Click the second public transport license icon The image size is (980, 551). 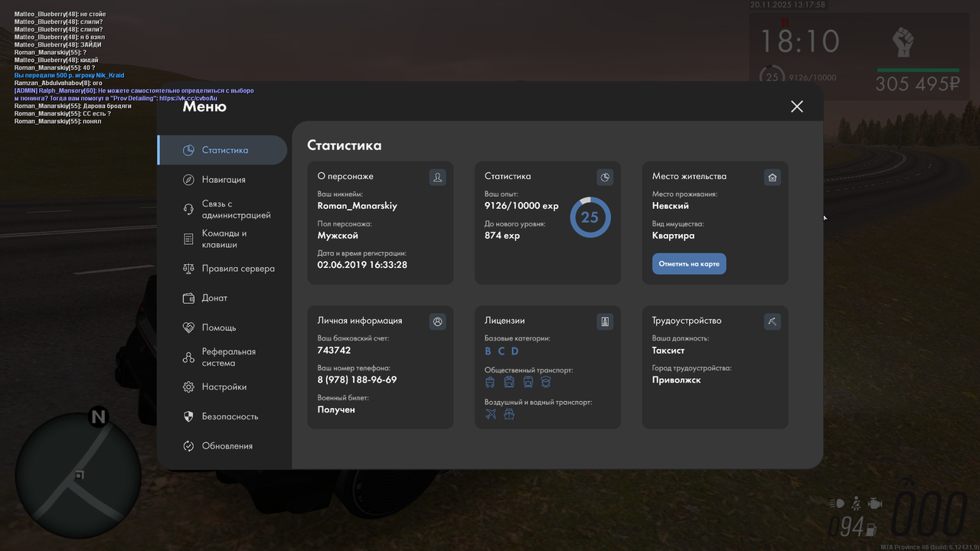click(x=509, y=383)
